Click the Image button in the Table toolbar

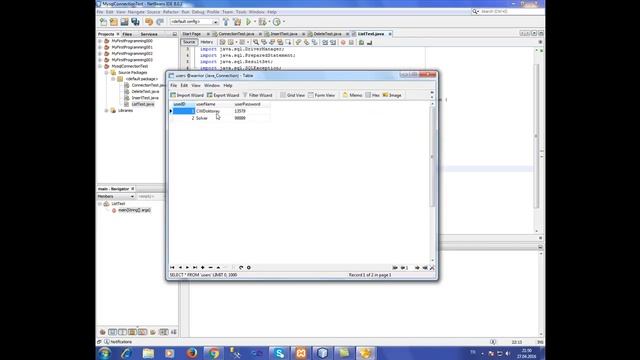392,95
